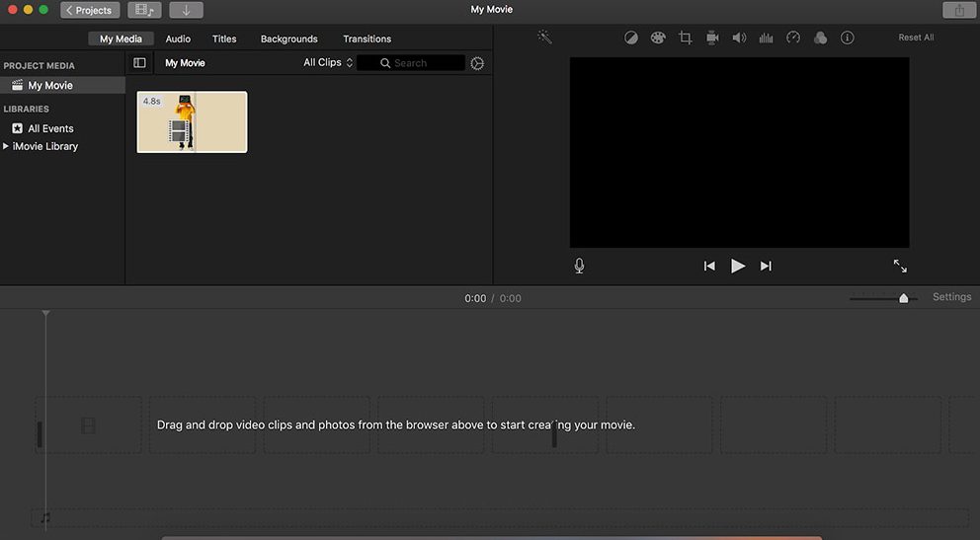This screenshot has height=540, width=980.
Task: Switch to the My Media tab
Action: pyautogui.click(x=121, y=39)
